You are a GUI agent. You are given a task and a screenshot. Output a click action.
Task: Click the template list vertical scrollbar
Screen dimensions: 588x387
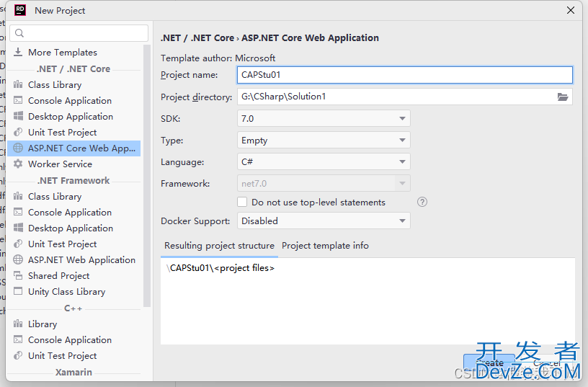[x=146, y=177]
